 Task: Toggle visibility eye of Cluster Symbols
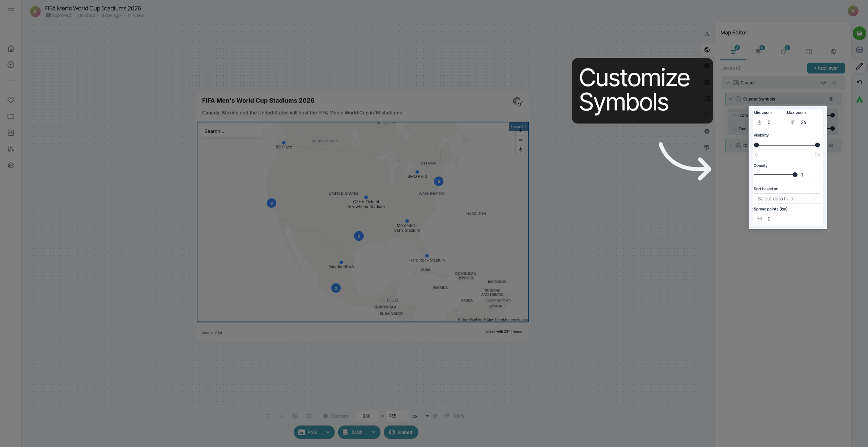tap(831, 99)
